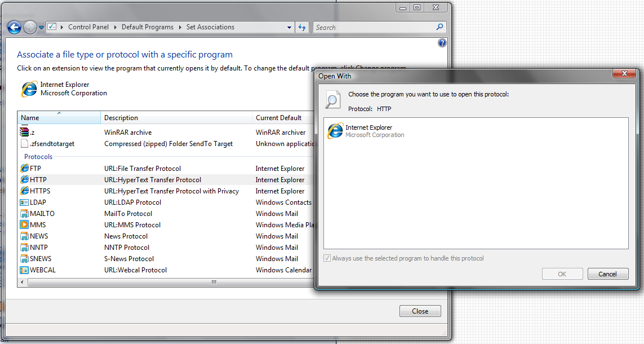Close the Open With dialog with X
The width and height of the screenshot is (644, 344).
point(624,73)
